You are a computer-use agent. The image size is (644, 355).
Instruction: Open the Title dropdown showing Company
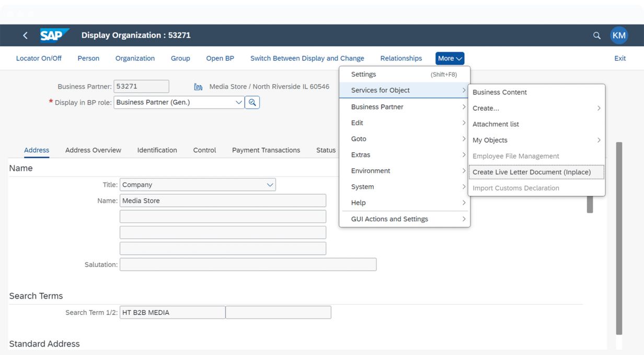(x=270, y=185)
